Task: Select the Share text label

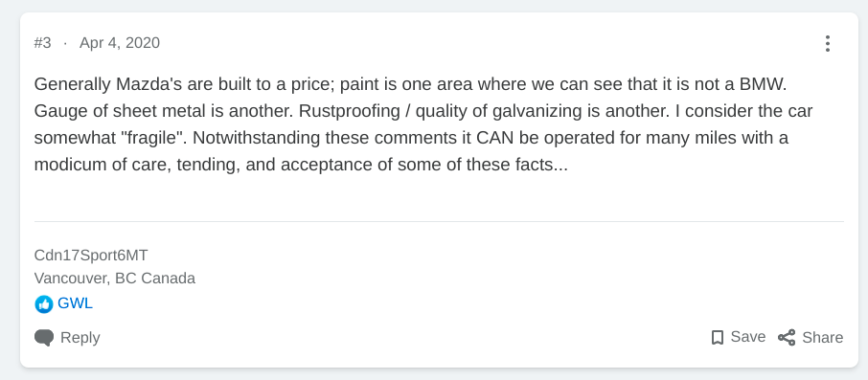Action: pos(823,338)
